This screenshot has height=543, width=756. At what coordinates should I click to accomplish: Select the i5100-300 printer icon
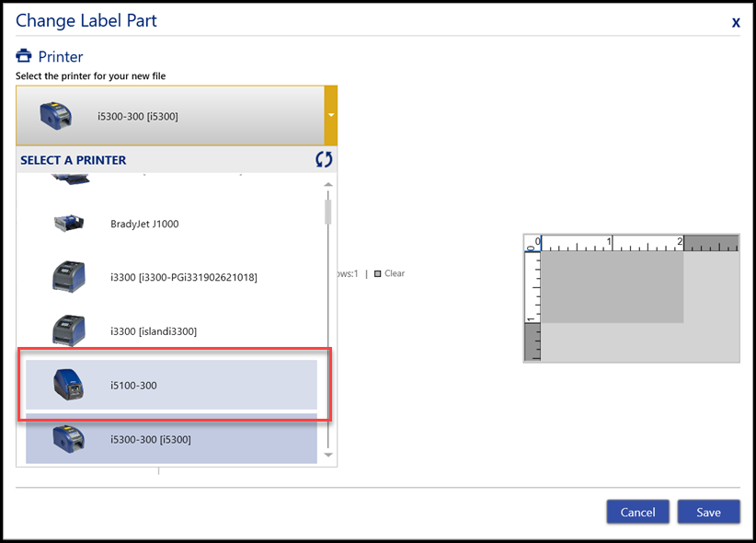click(69, 385)
